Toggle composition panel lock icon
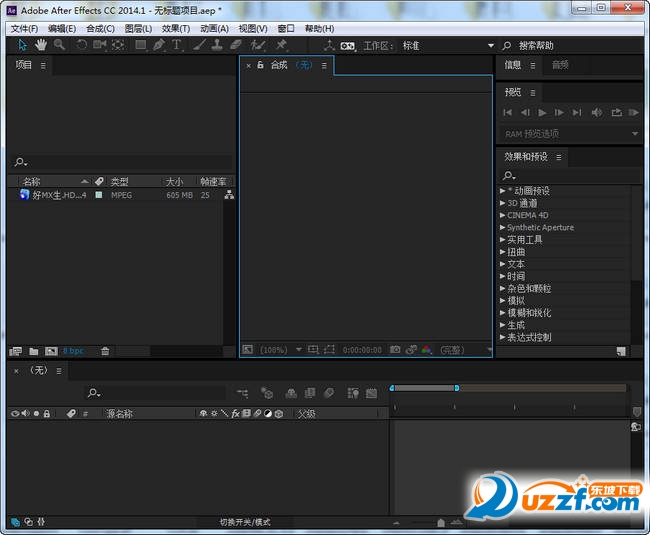This screenshot has width=650, height=535. click(x=260, y=65)
